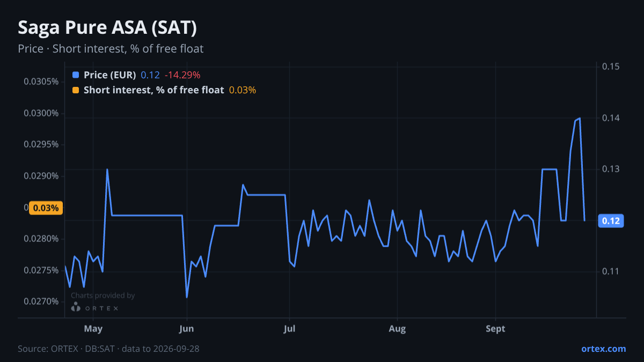Image resolution: width=644 pixels, height=362 pixels.
Task: Select the Jul label on time axis
Action: 289,329
